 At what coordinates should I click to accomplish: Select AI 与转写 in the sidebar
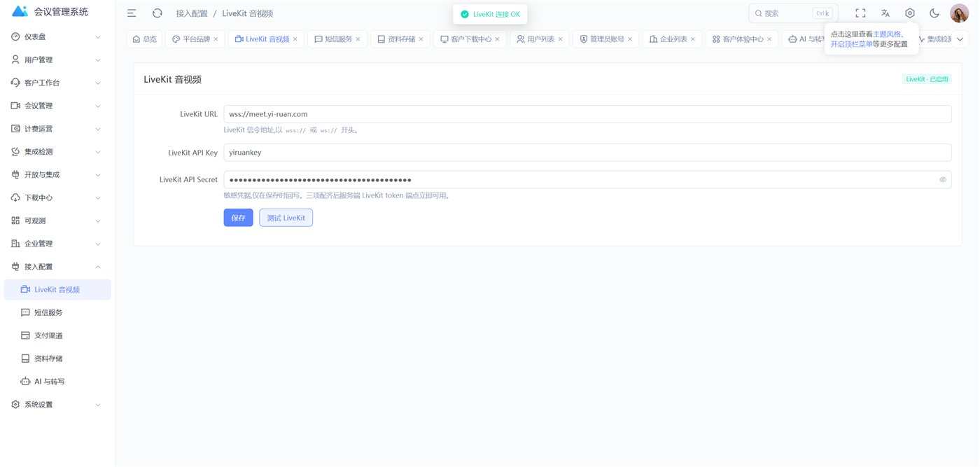(x=57, y=382)
